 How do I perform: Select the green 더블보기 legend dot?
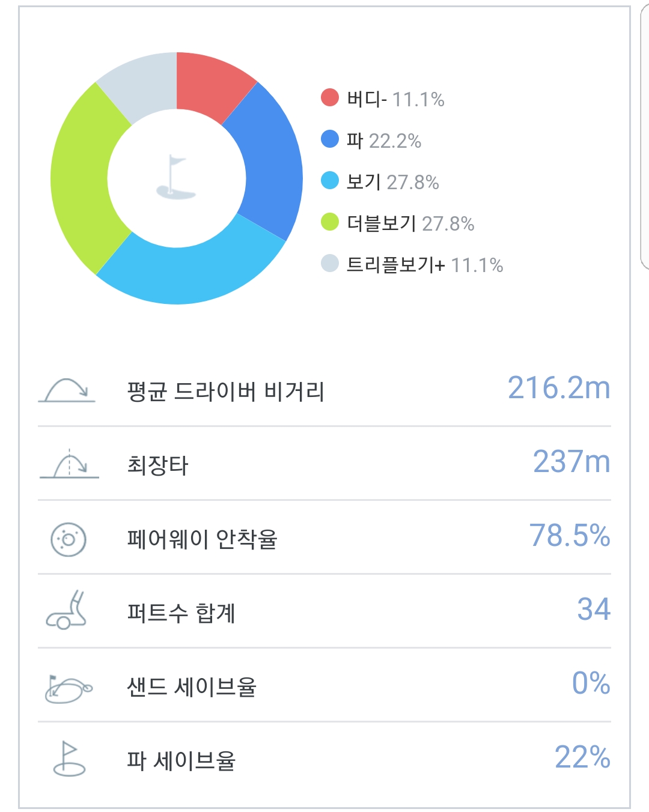click(330, 222)
